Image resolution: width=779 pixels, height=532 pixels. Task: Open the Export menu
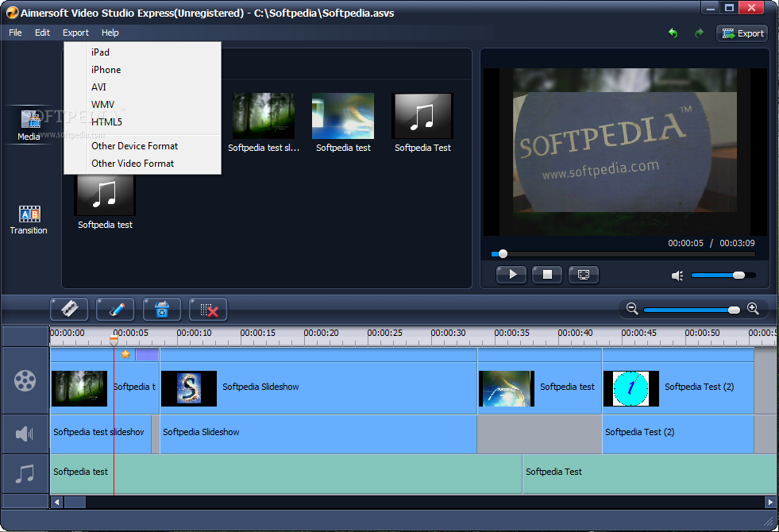[x=75, y=33]
